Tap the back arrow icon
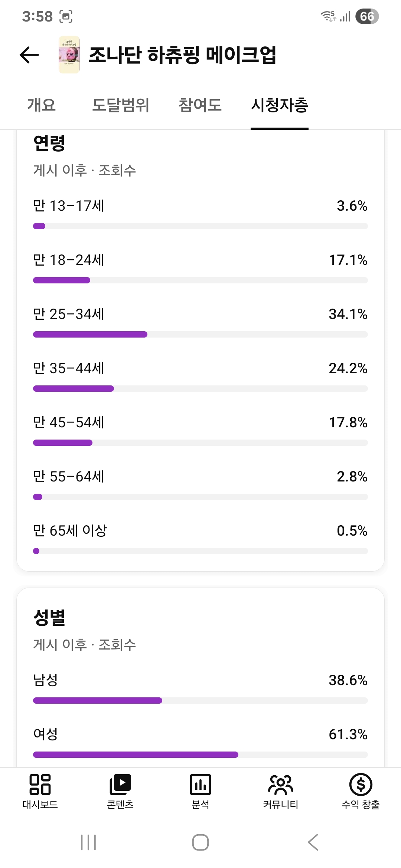This screenshot has height=868, width=401. [29, 55]
